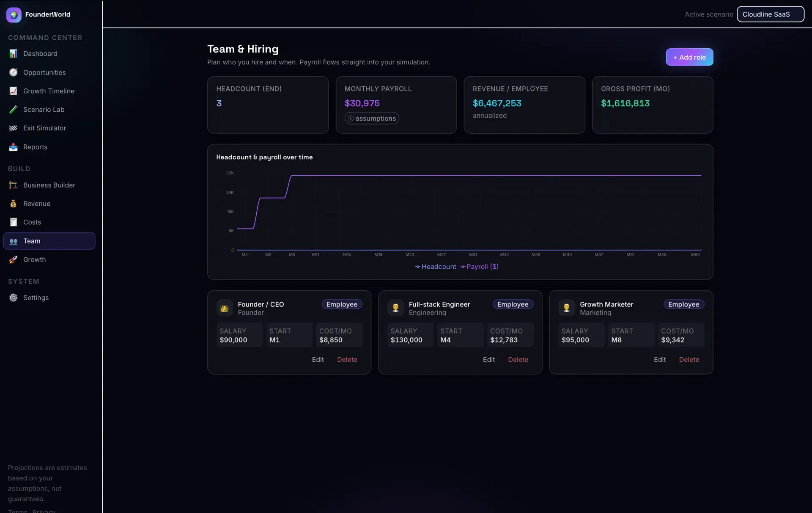This screenshot has height=513, width=812.
Task: Open the Exit Simulator
Action: coord(49,128)
